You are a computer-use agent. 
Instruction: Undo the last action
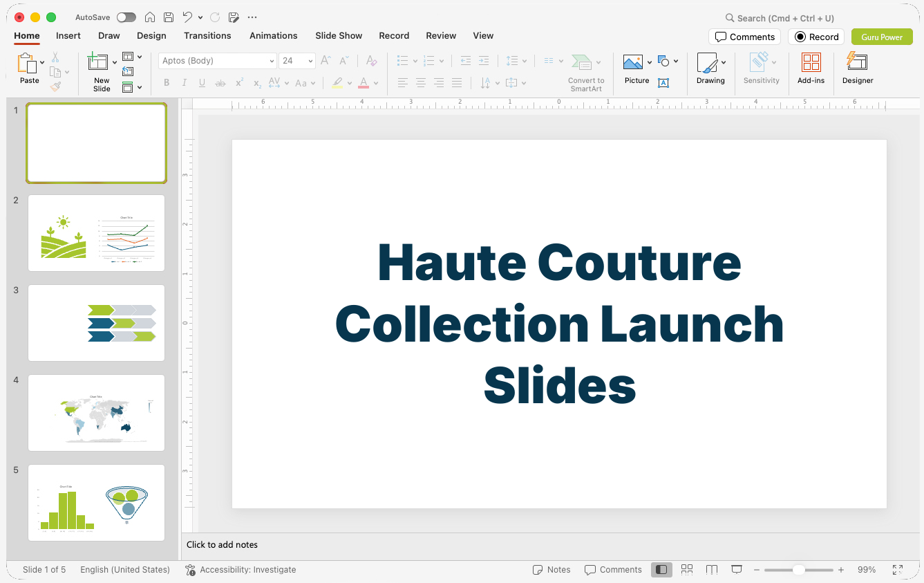click(x=187, y=17)
